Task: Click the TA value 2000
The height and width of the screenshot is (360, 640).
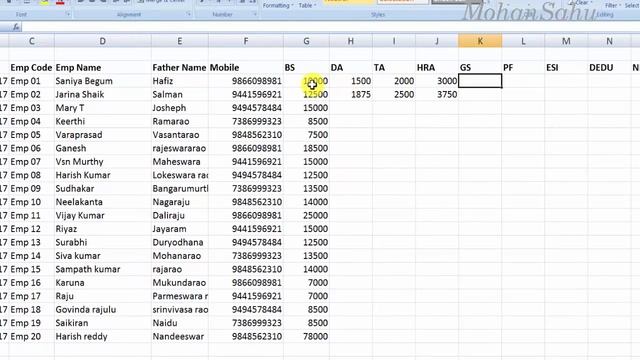Action: point(394,81)
